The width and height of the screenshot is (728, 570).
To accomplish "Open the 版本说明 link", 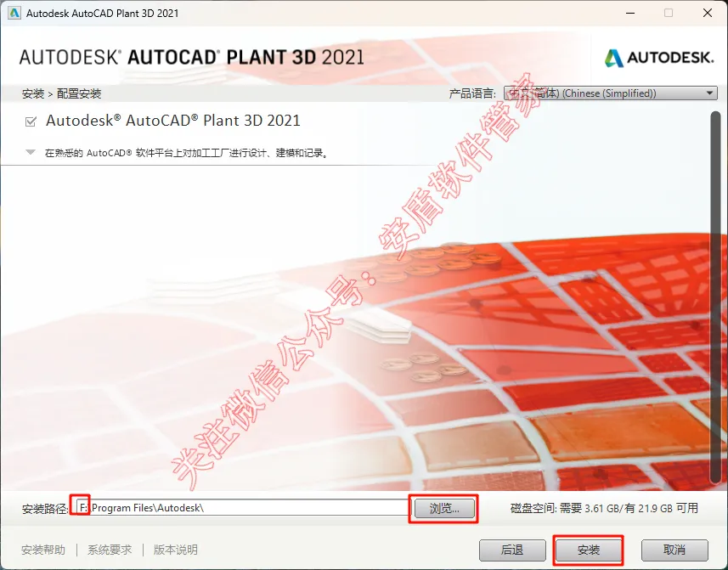I will pyautogui.click(x=176, y=550).
